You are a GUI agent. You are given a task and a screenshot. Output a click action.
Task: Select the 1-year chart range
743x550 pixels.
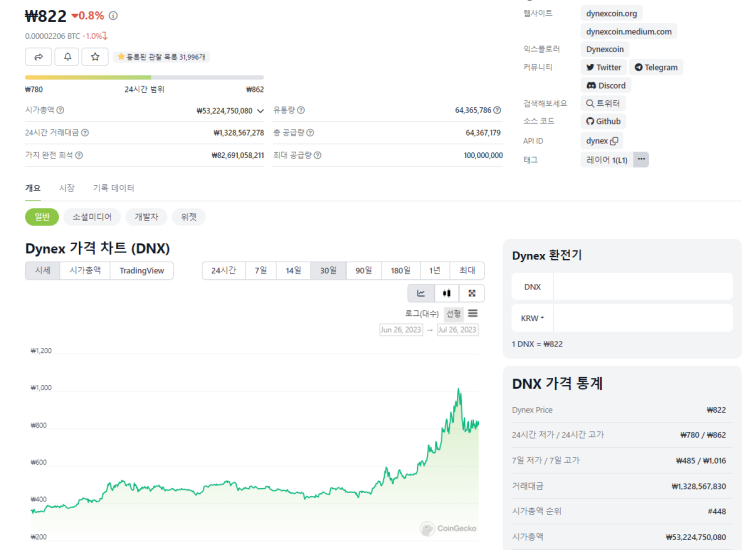click(435, 270)
